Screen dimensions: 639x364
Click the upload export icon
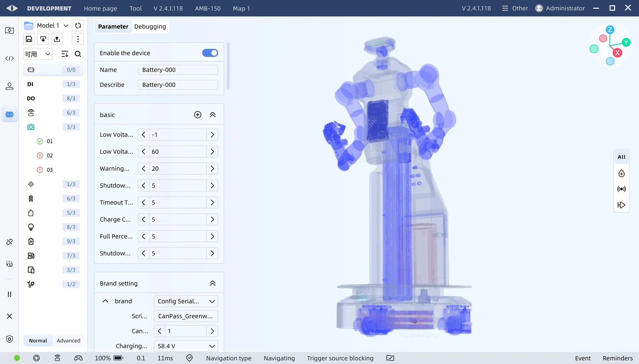(x=57, y=39)
